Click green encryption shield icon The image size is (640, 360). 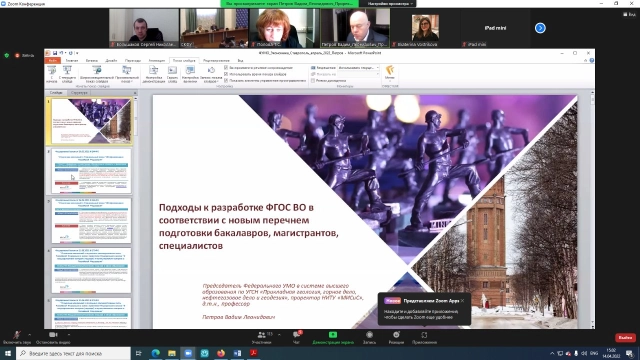point(7,55)
